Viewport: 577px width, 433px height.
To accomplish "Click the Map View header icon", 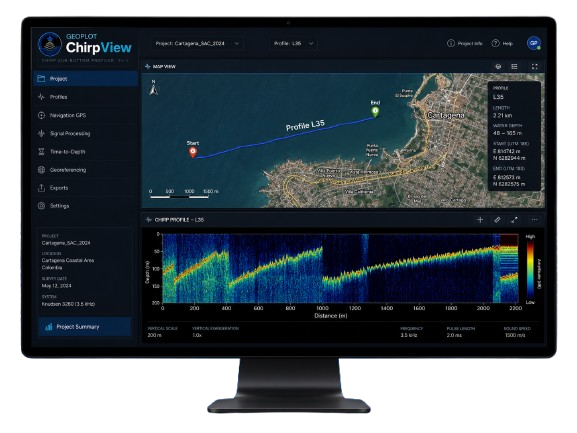I will click(148, 67).
